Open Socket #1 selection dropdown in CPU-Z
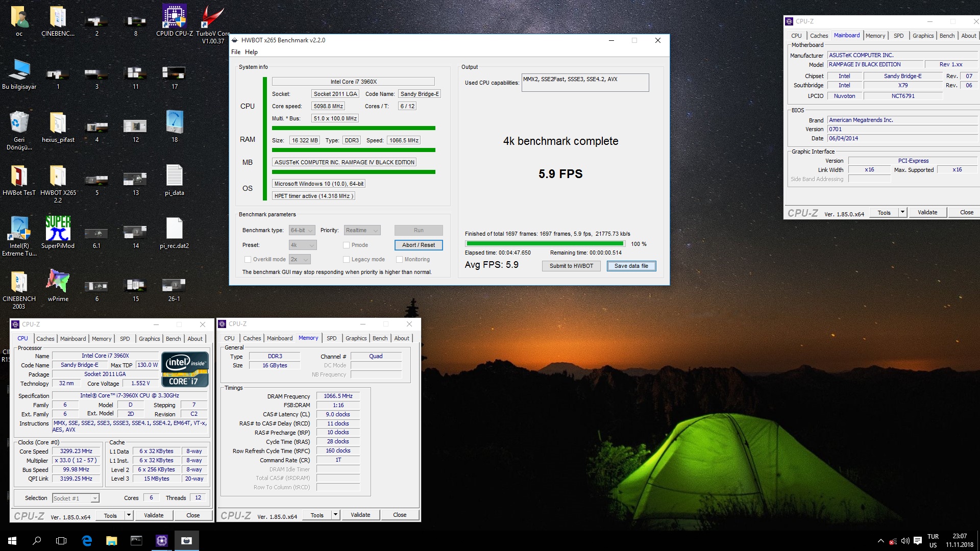Viewport: 980px width, 551px height. click(76, 498)
